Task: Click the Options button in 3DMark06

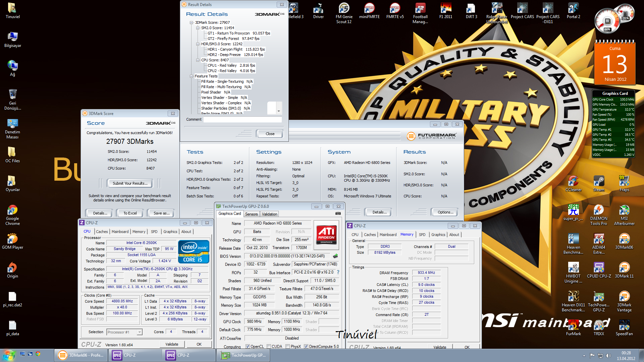Action: click(x=445, y=212)
